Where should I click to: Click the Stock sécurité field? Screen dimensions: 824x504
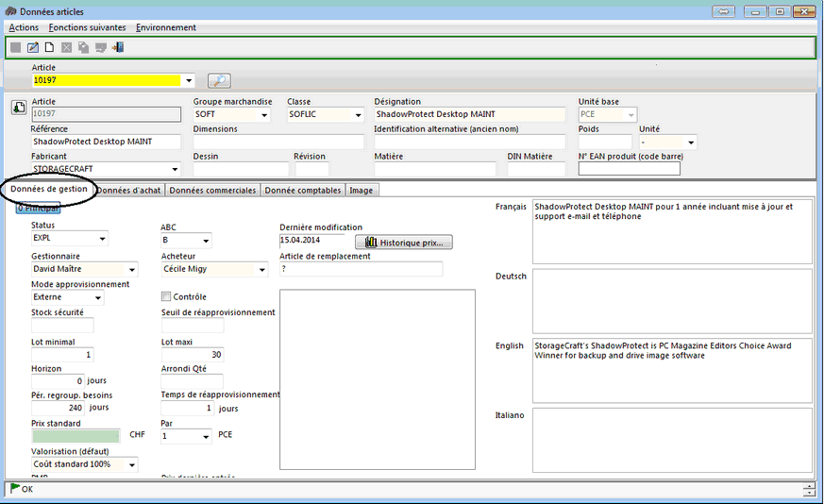point(62,326)
